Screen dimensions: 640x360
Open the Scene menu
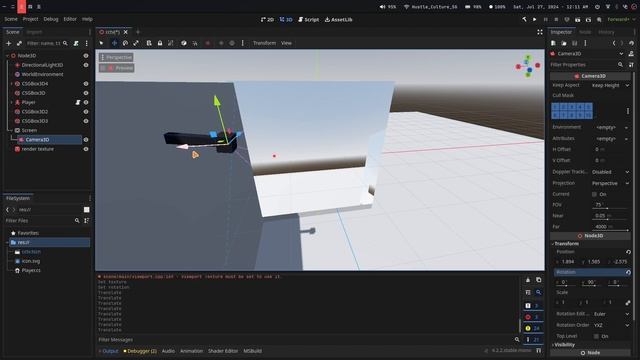click(11, 19)
